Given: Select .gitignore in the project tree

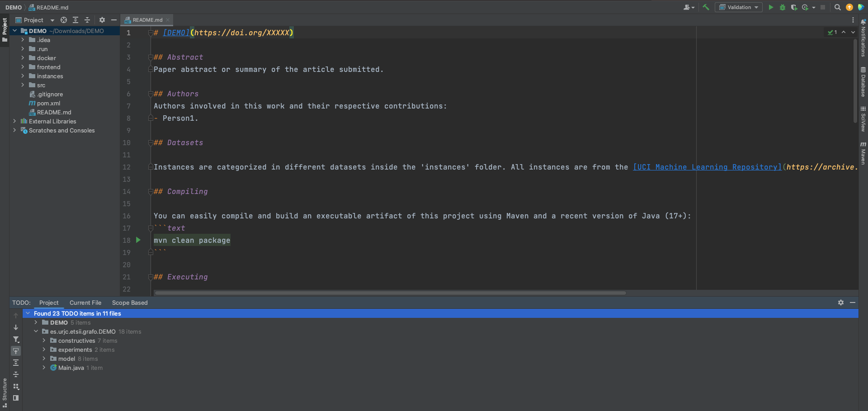Looking at the screenshot, I should pyautogui.click(x=50, y=94).
